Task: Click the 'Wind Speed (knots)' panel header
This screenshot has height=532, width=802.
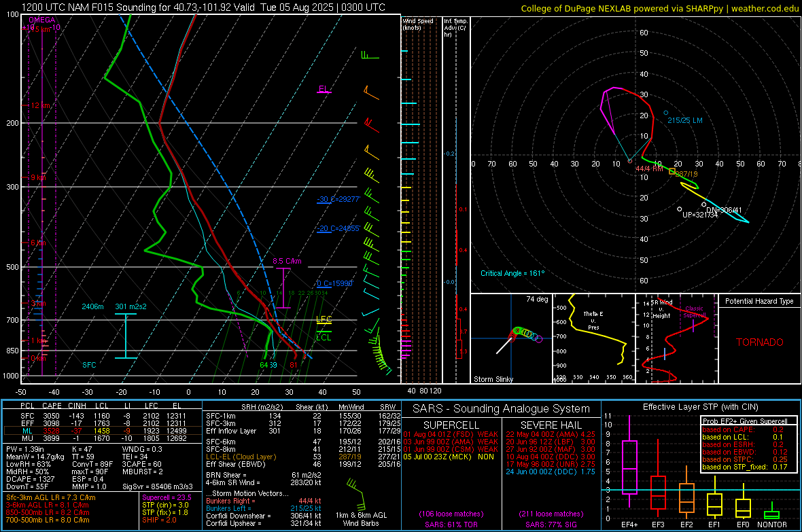Action: (x=417, y=24)
